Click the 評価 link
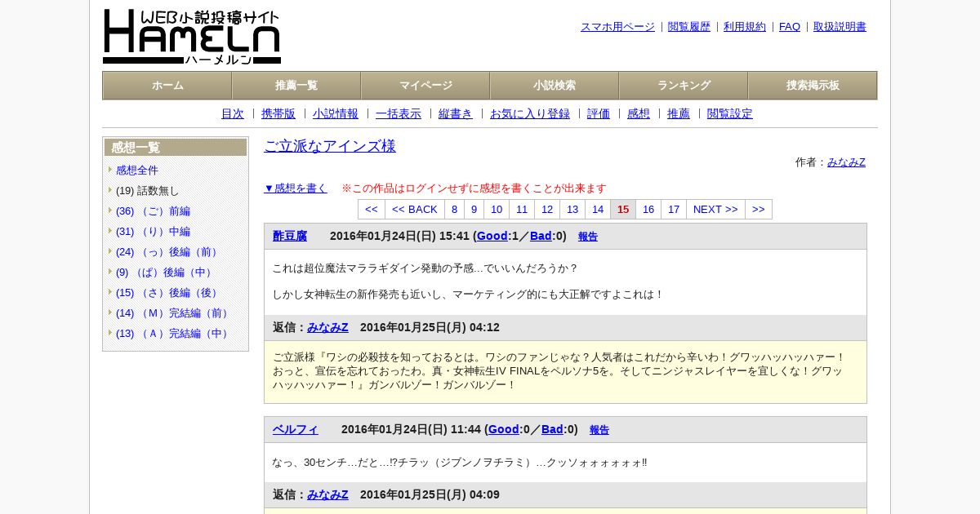The width and height of the screenshot is (980, 514). point(599,114)
